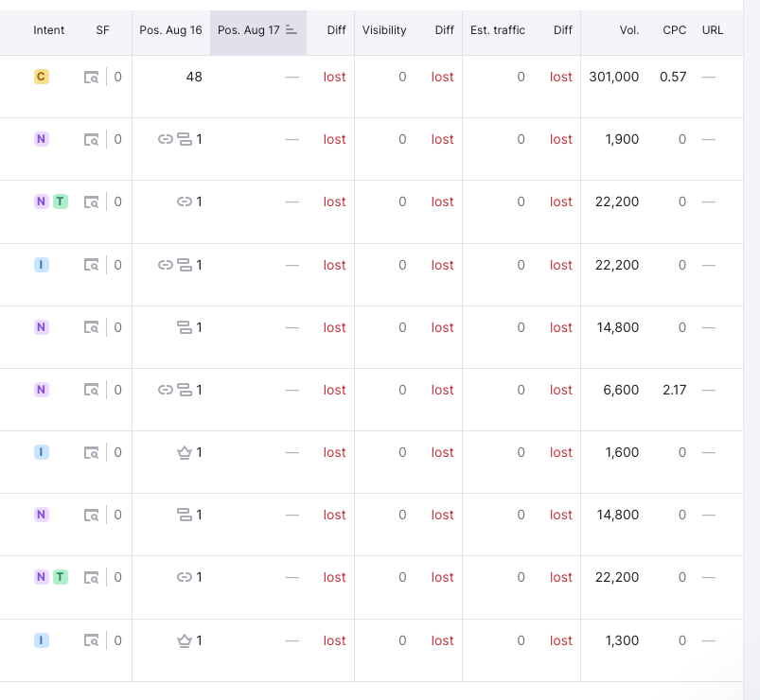Click crown icon in the 1,300 volume row
Screen dimensions: 760x700
[x=185, y=641]
